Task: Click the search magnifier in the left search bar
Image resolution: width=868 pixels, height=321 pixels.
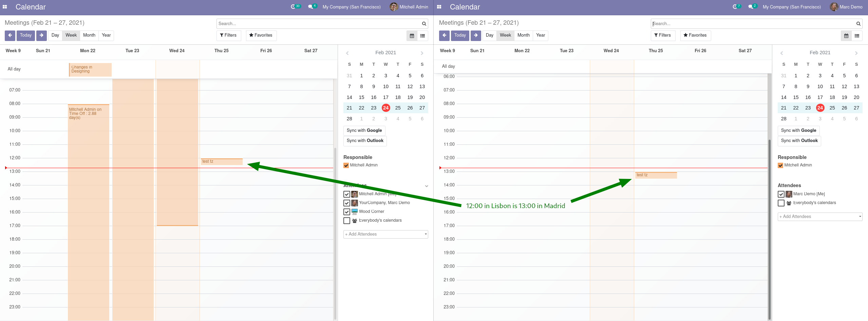Action: pos(423,23)
